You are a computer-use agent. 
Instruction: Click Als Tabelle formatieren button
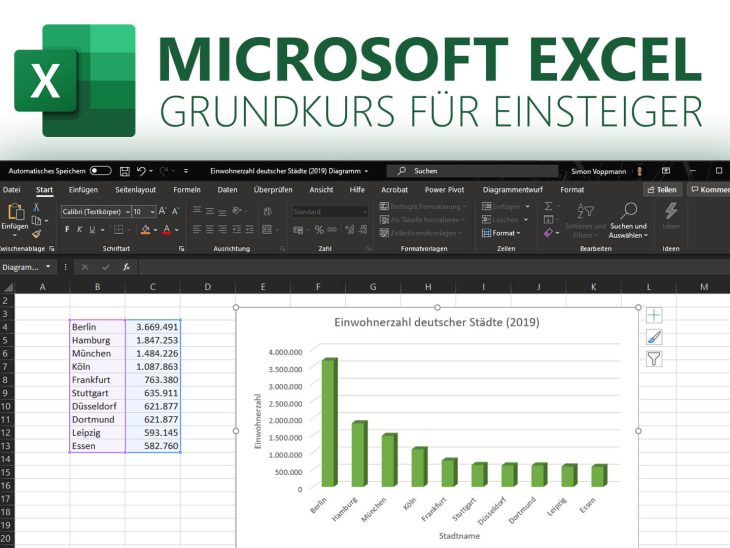[422, 219]
